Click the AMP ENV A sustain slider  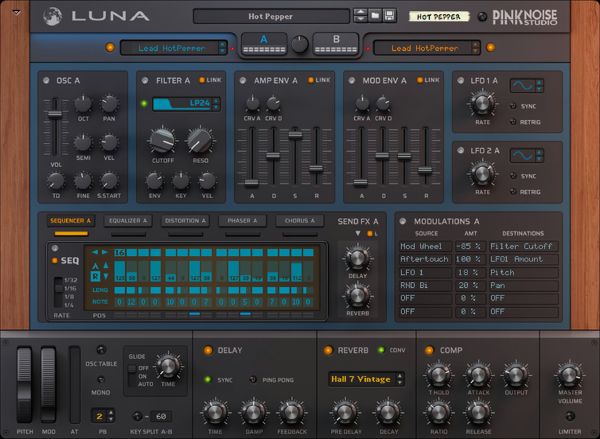click(295, 135)
